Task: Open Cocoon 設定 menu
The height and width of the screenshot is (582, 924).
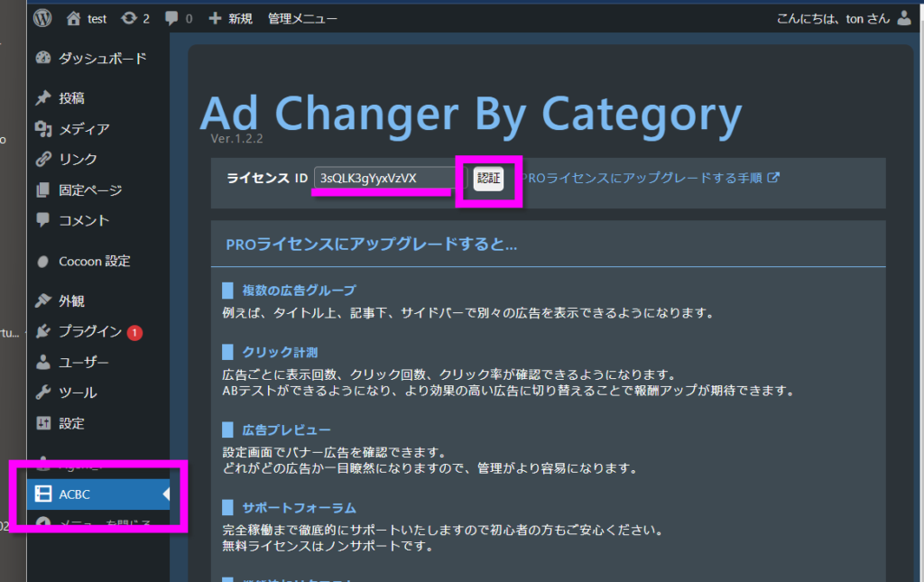Action: pyautogui.click(x=94, y=261)
